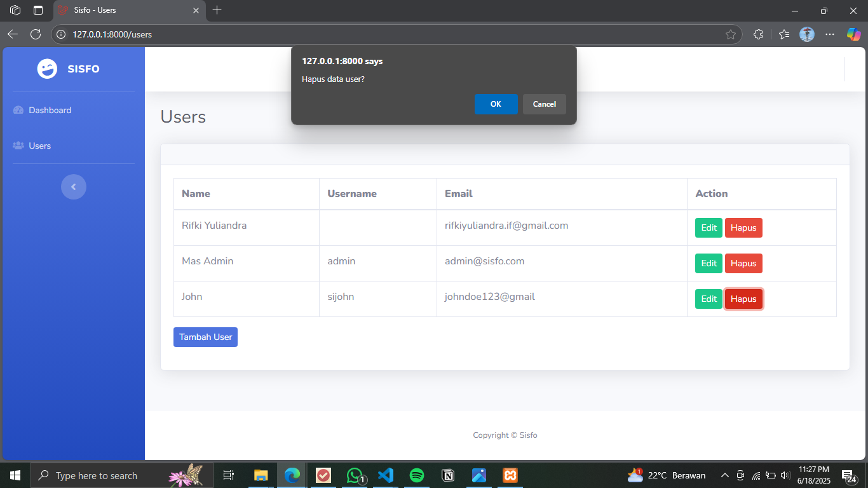Open Spotify from the taskbar
Image resolution: width=868 pixels, height=488 pixels.
tap(417, 475)
